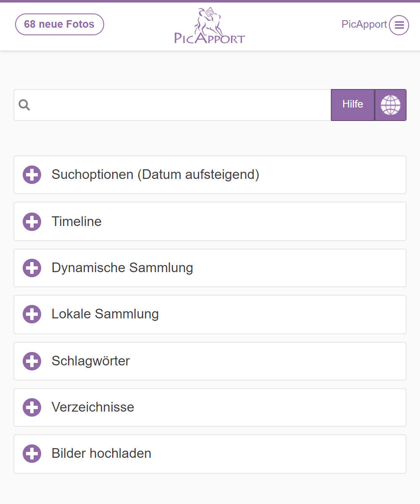
Task: Click the magnifying glass search icon
Action: point(25,105)
